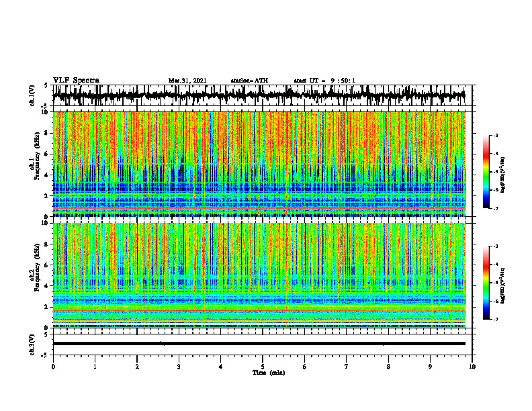This screenshot has height=411, width=532.
Task: Click the time axis tick label "6"
Action: pos(304,367)
